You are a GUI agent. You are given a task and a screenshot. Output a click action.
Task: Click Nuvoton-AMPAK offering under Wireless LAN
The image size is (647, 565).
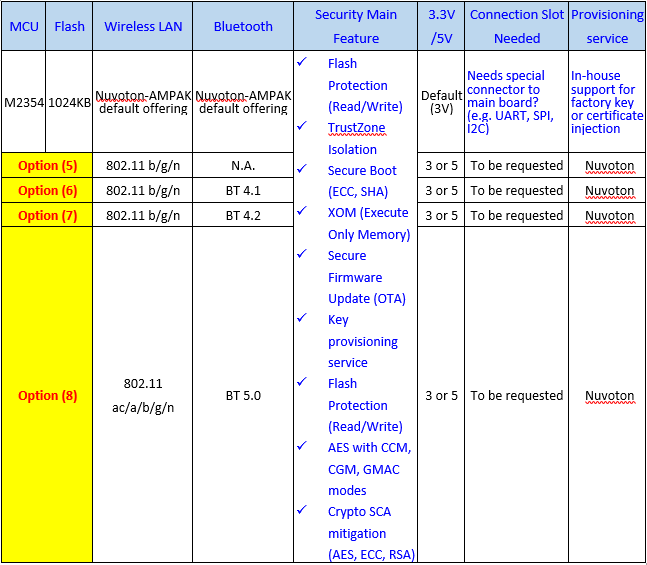click(143, 102)
